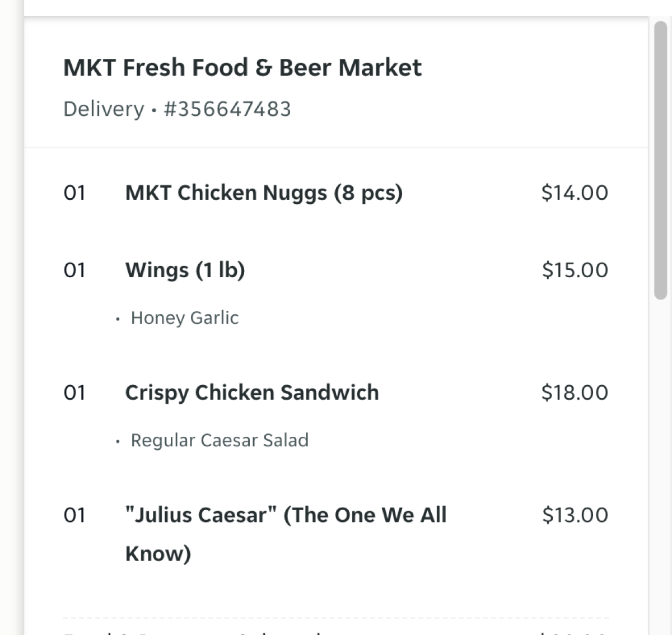Image resolution: width=672 pixels, height=635 pixels.
Task: Click the quantity 01 beside Wings
Action: (x=74, y=270)
